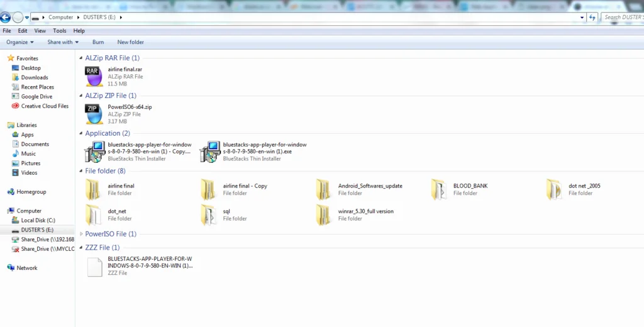
Task: Select the BLUESTACKS ZZZ file icon
Action: (94, 267)
